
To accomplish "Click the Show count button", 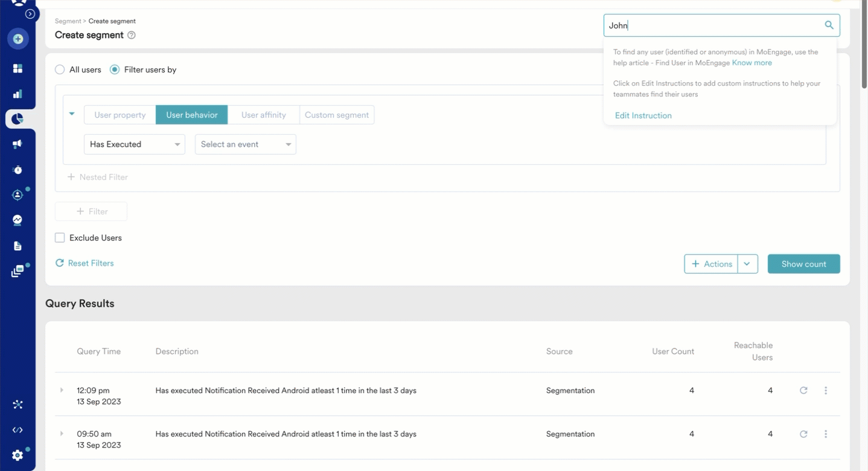I will 803,264.
